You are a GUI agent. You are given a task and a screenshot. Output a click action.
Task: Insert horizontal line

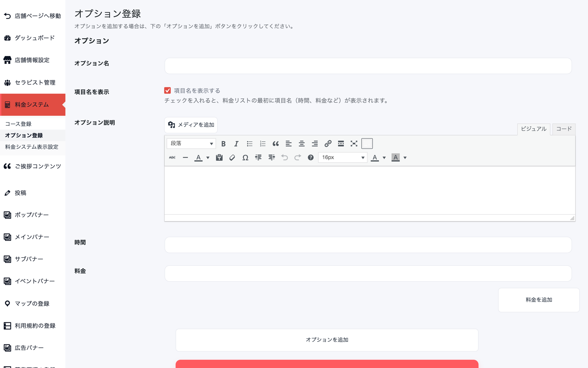tap(185, 158)
